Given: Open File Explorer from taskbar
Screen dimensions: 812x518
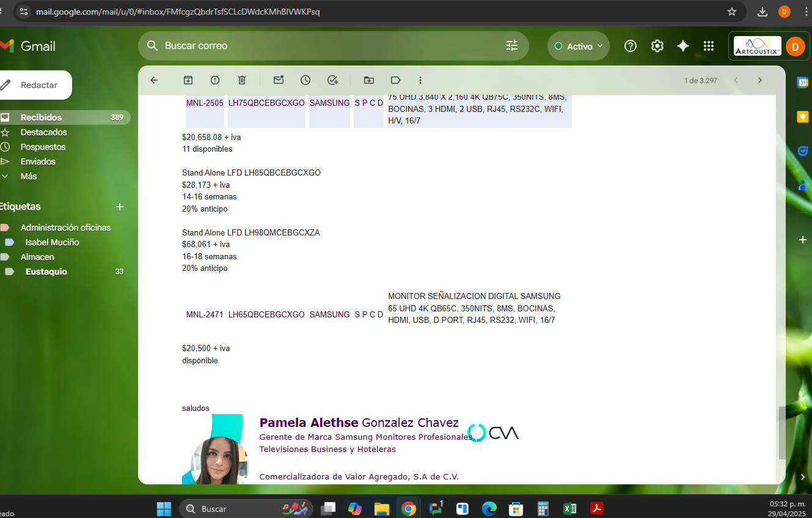Looking at the screenshot, I should coord(382,508).
